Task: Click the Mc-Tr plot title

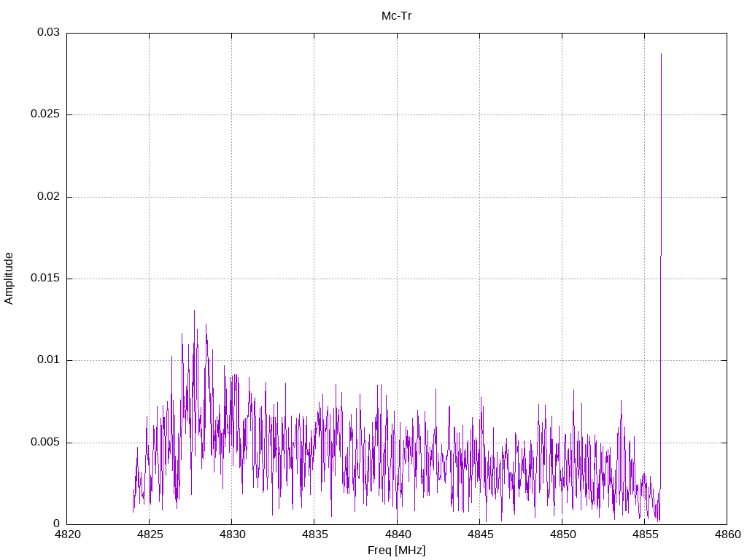Action: point(396,16)
